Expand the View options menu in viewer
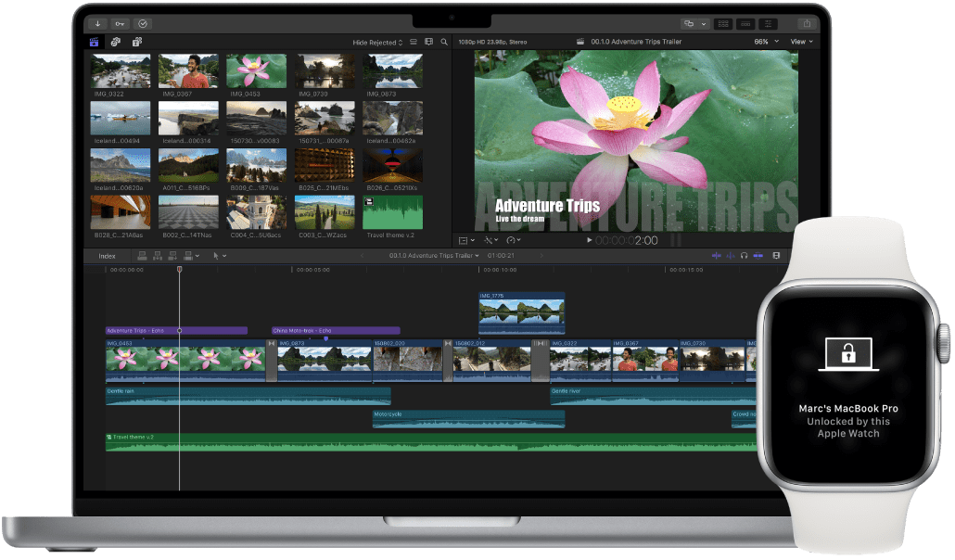 pos(800,42)
